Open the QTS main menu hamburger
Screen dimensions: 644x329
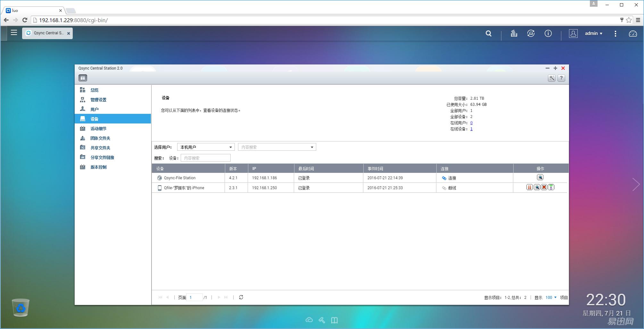coord(14,33)
